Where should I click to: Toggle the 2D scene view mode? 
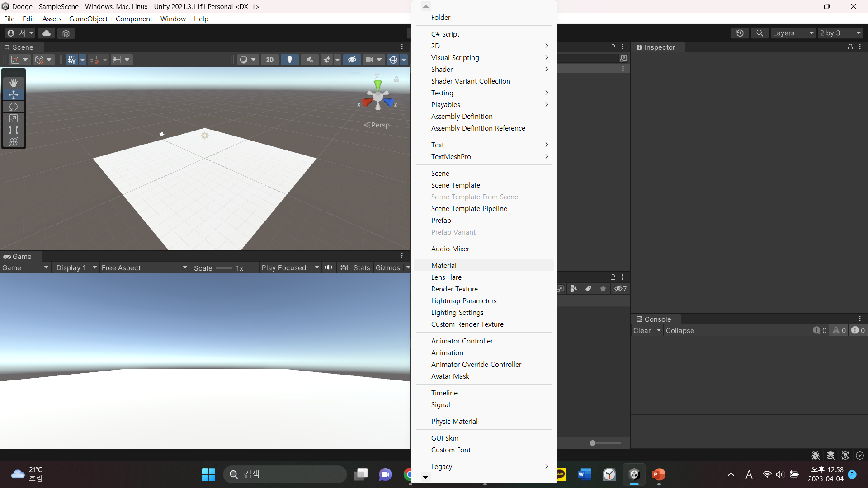point(270,60)
